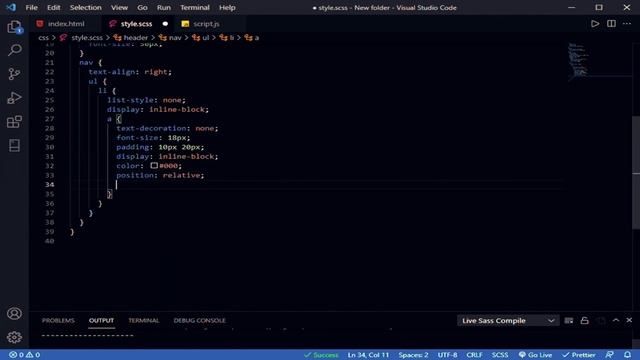Viewport: 640px width, 360px height.
Task: Open the Manage gear icon
Action: pyautogui.click(x=14, y=337)
